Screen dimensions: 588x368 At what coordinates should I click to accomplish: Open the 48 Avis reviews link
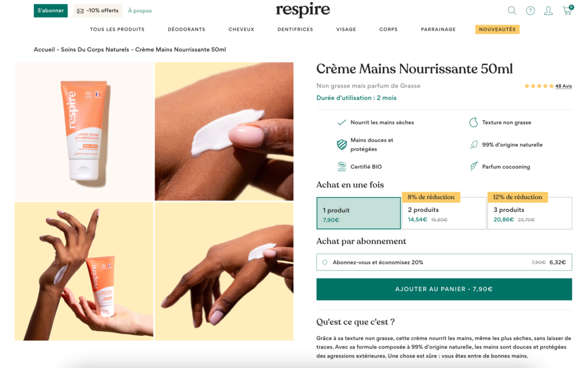point(563,86)
